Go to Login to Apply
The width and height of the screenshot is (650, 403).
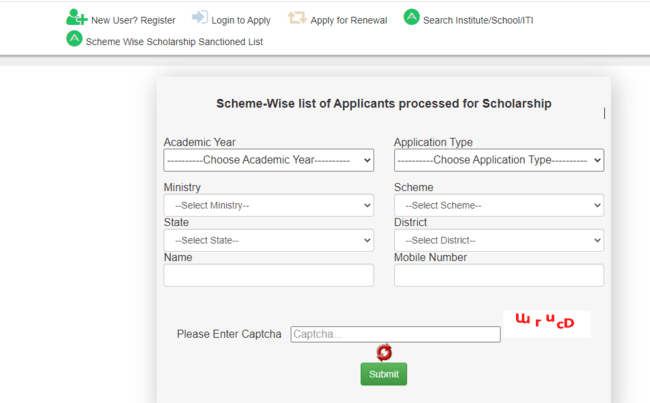point(241,20)
